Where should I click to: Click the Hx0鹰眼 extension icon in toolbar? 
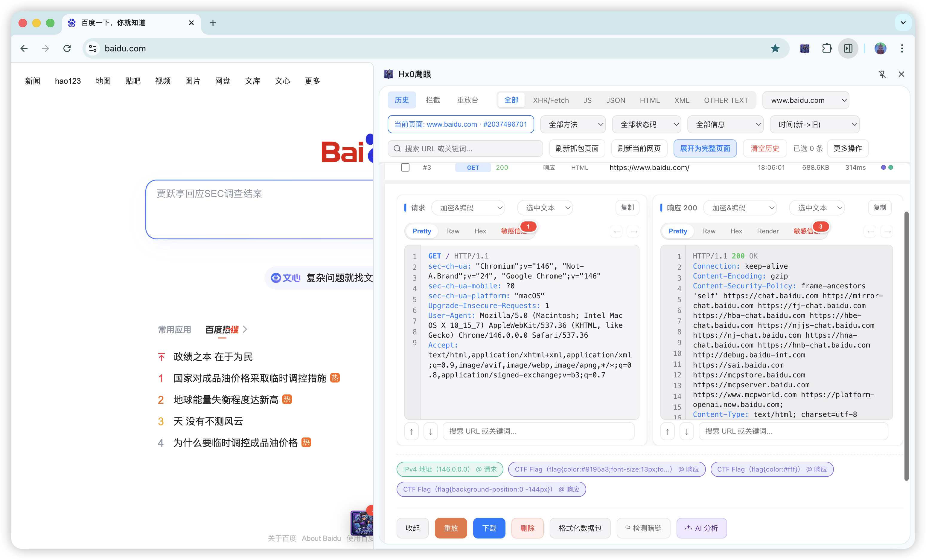804,48
